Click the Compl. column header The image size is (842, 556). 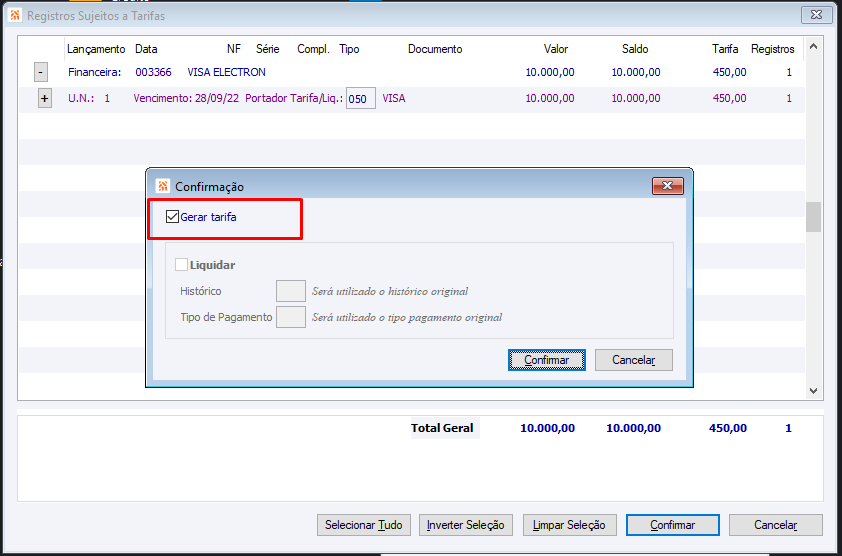(x=313, y=49)
